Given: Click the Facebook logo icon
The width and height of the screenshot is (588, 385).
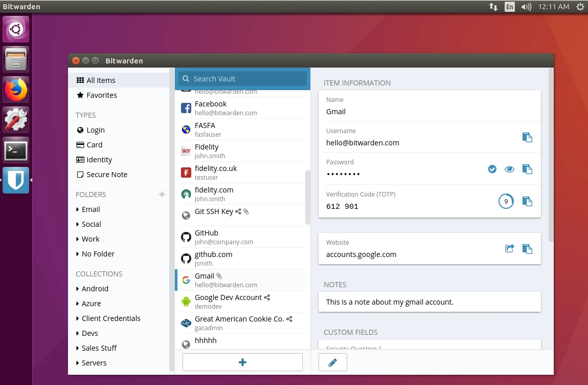Looking at the screenshot, I should pyautogui.click(x=186, y=108).
